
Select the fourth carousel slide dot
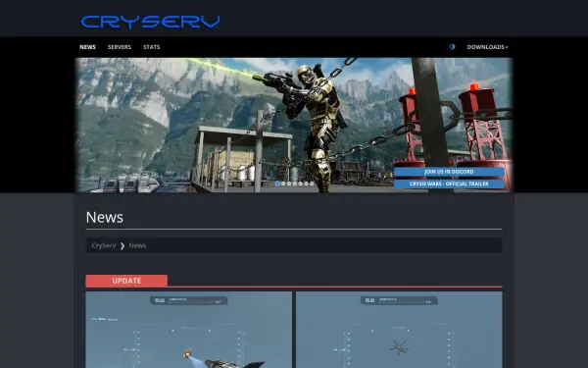(295, 184)
